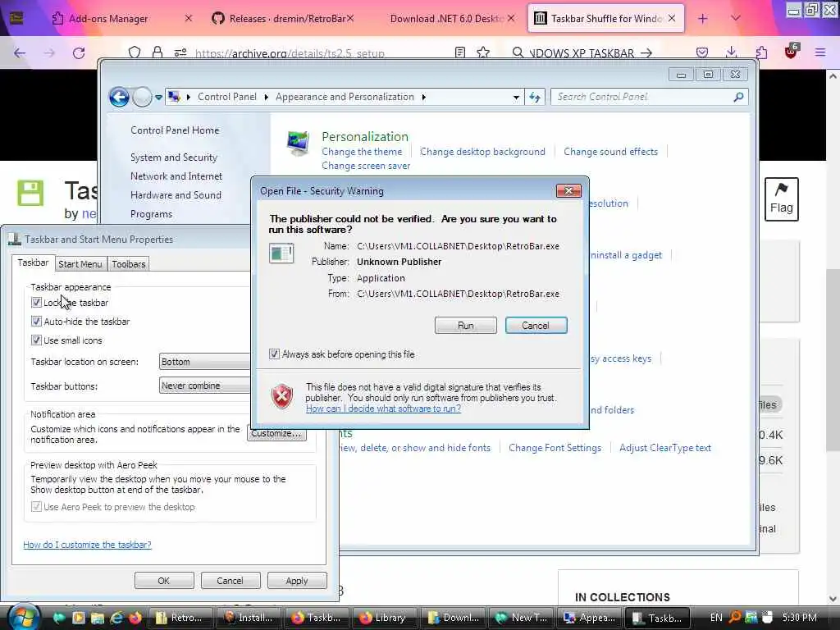Toggle Auto-hide the taskbar checkbox
Screen dimensions: 840x630
36,322
